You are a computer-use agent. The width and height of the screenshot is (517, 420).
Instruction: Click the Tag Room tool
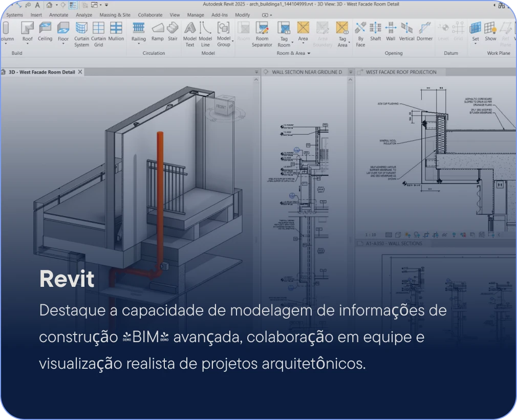point(284,34)
